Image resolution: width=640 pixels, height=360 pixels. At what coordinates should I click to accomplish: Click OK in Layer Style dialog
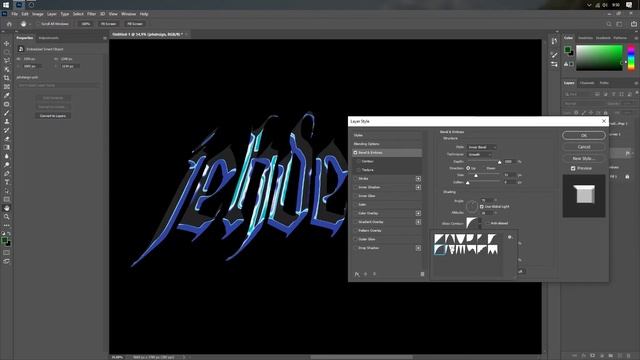tap(584, 136)
